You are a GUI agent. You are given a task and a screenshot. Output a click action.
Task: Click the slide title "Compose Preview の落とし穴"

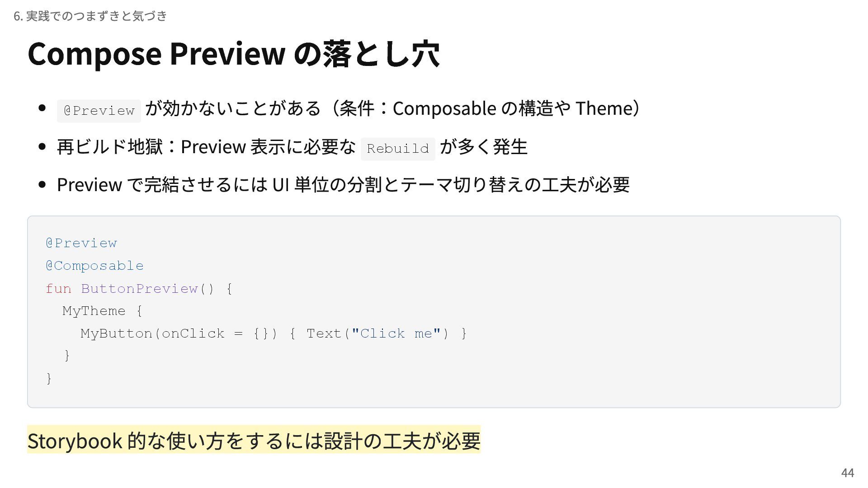[x=233, y=53]
